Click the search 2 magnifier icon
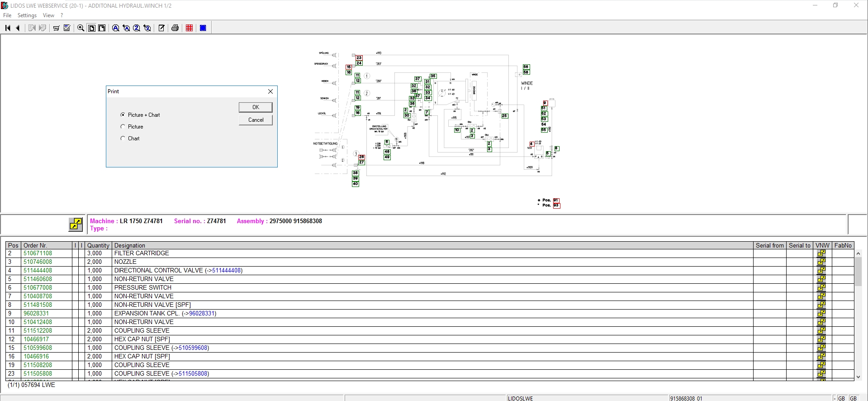This screenshot has width=868, height=401. [137, 28]
